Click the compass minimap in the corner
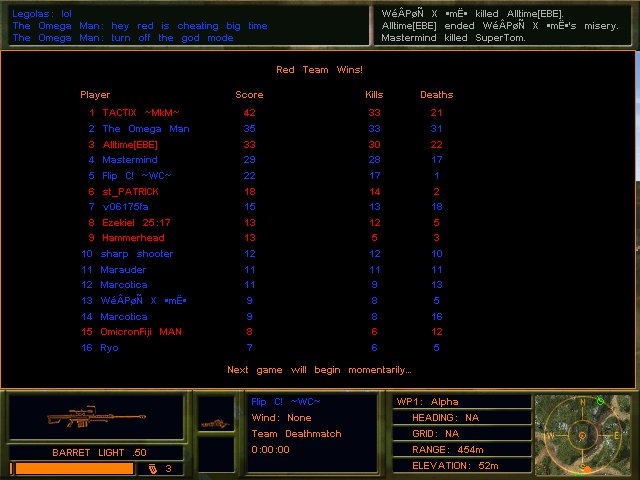 [585, 435]
